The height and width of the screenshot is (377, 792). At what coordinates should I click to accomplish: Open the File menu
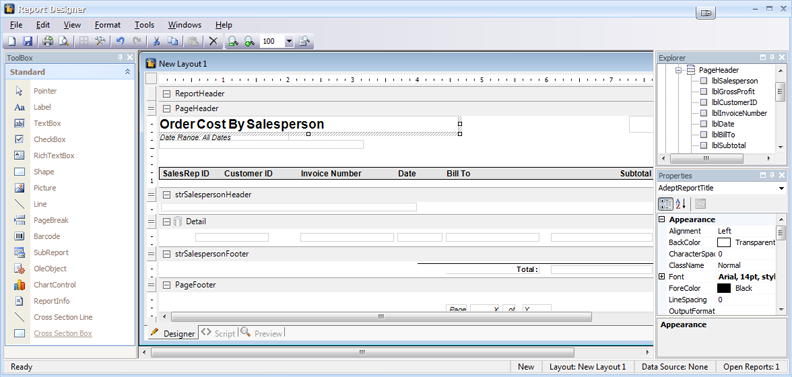16,25
